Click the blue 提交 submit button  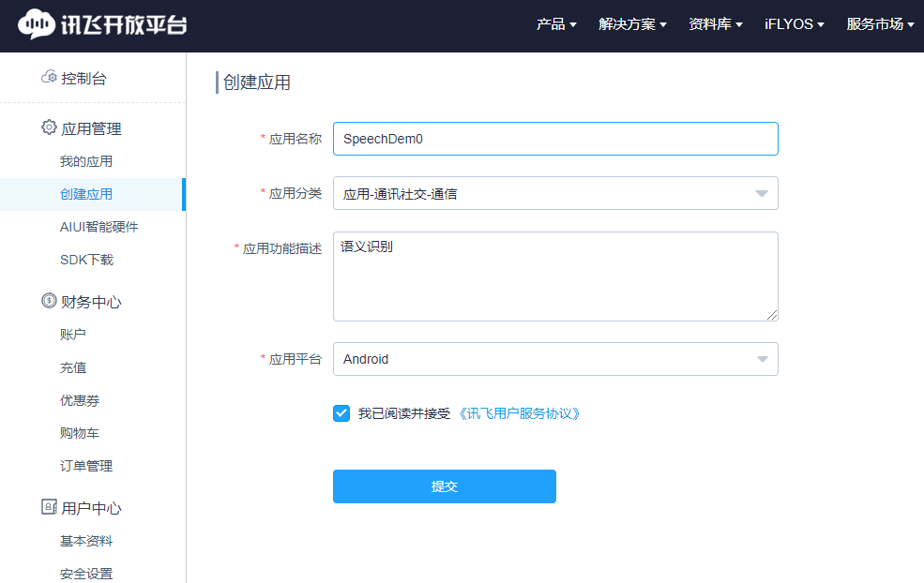pos(445,486)
